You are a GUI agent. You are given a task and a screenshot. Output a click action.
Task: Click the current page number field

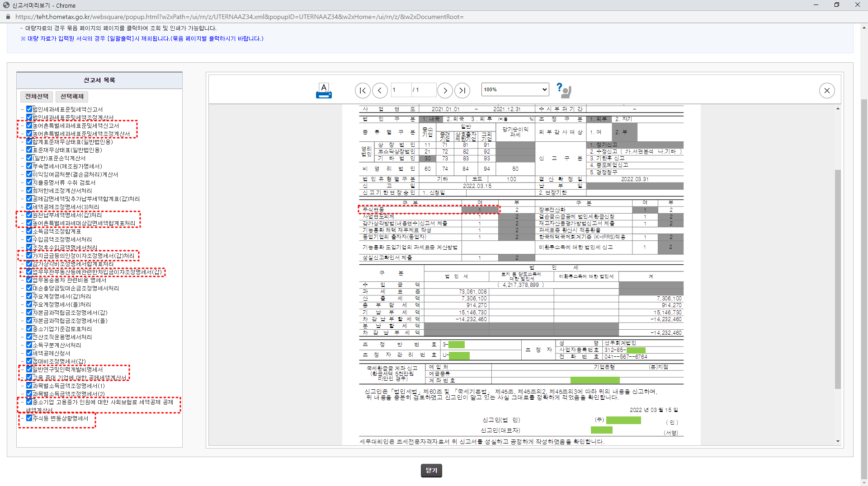[x=401, y=90]
